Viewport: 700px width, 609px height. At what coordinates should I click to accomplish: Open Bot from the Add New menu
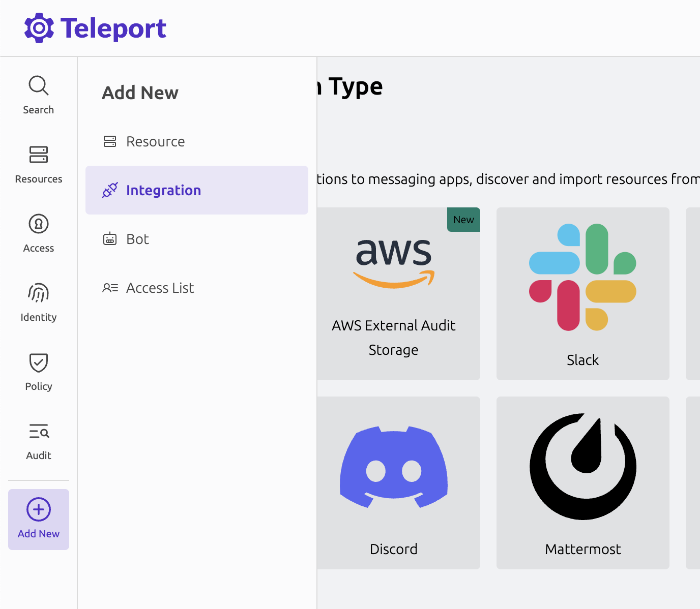coord(137,239)
